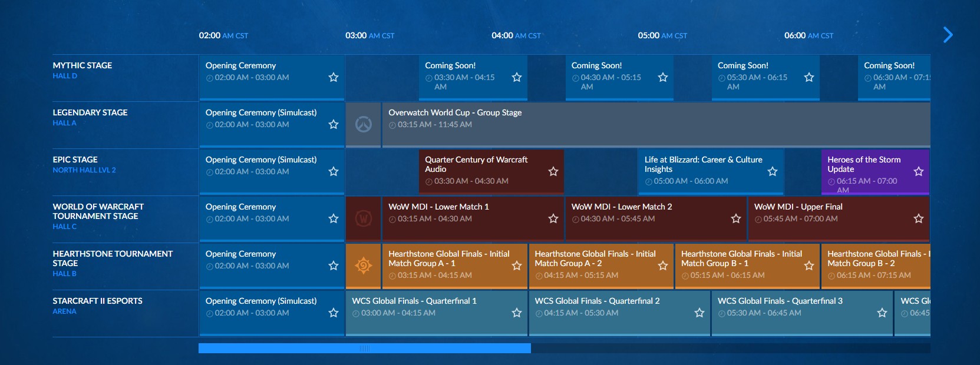980x365 pixels.
Task: Favorite StarCraft Opening Ceremony Simulcast
Action: tap(334, 313)
